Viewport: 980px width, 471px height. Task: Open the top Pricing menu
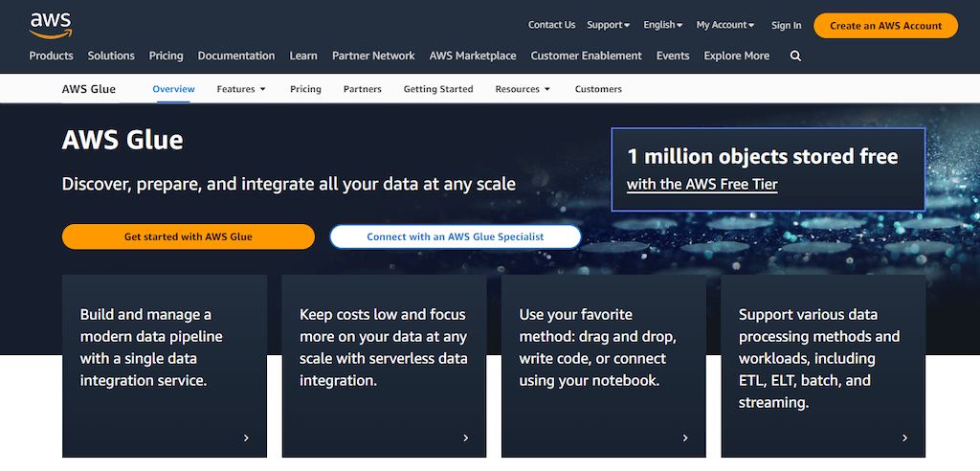click(167, 56)
